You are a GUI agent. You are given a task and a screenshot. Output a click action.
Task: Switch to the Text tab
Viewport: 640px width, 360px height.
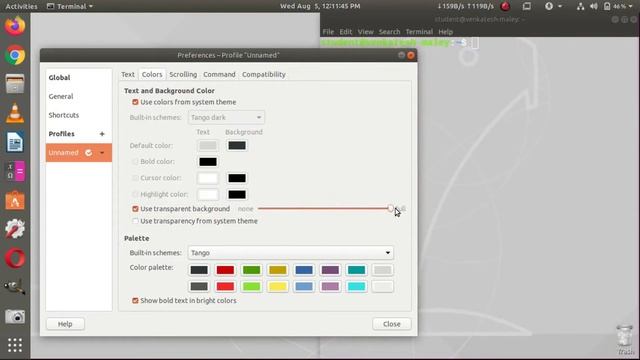pos(128,74)
